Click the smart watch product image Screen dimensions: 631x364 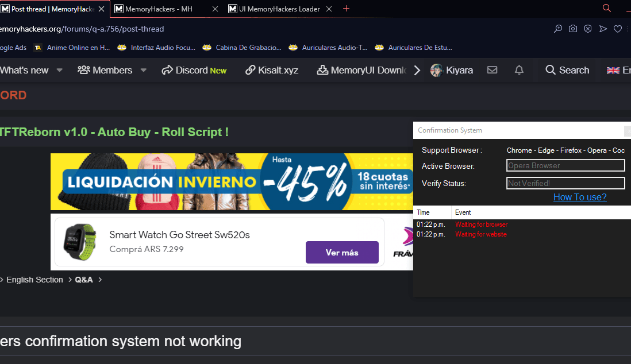coord(80,242)
